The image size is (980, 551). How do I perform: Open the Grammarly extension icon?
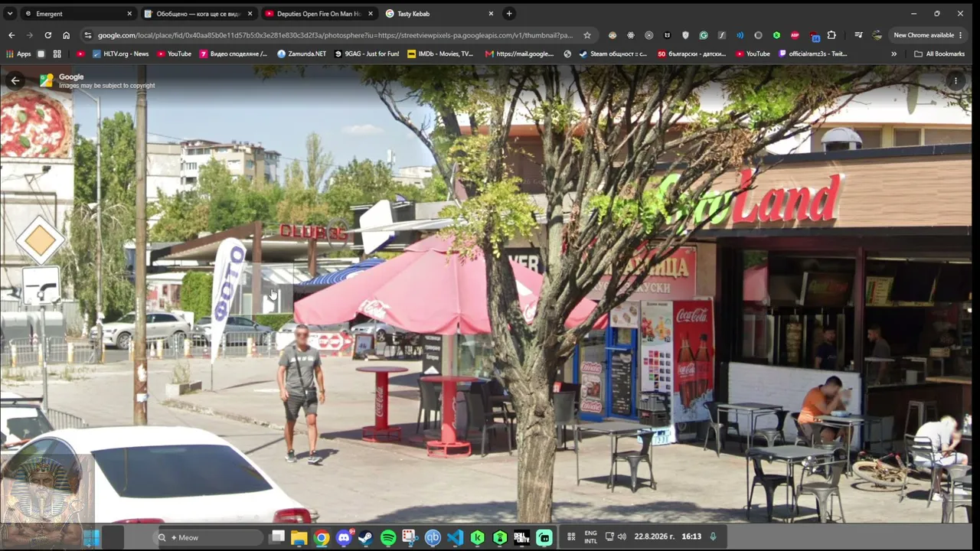click(704, 35)
